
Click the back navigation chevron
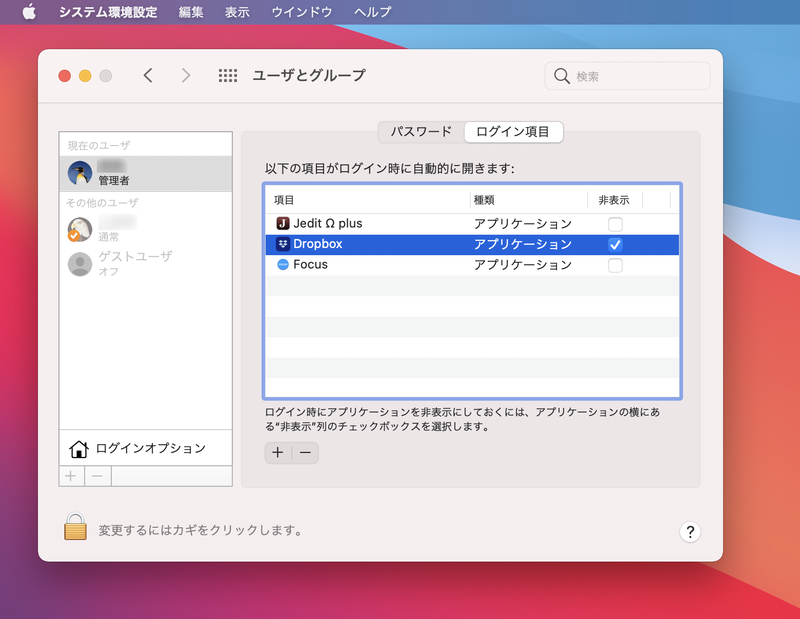[148, 75]
